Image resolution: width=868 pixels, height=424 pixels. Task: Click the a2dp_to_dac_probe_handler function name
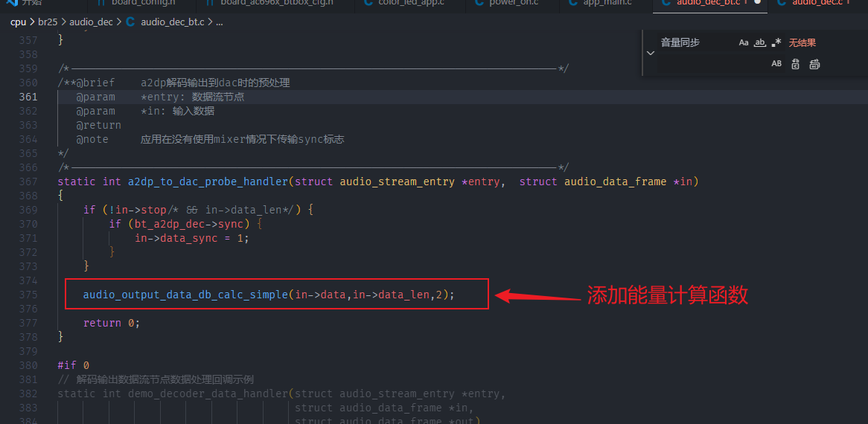point(208,182)
